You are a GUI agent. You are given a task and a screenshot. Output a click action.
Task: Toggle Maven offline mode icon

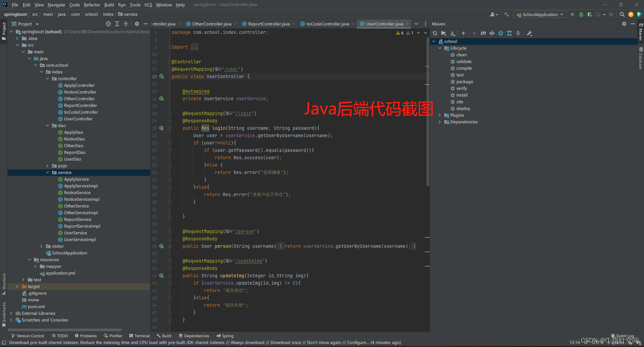(492, 33)
